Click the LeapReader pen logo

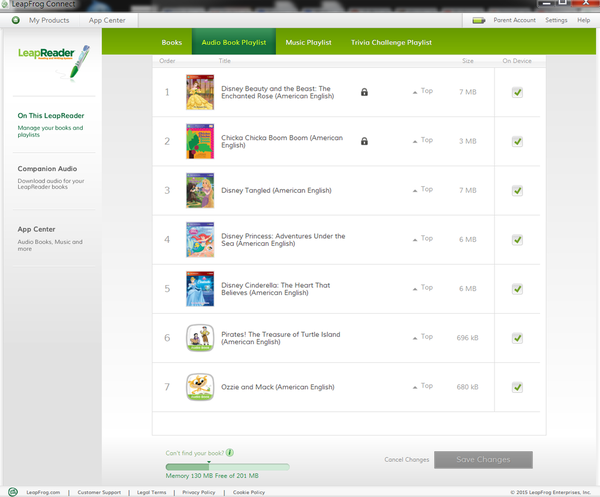54,62
